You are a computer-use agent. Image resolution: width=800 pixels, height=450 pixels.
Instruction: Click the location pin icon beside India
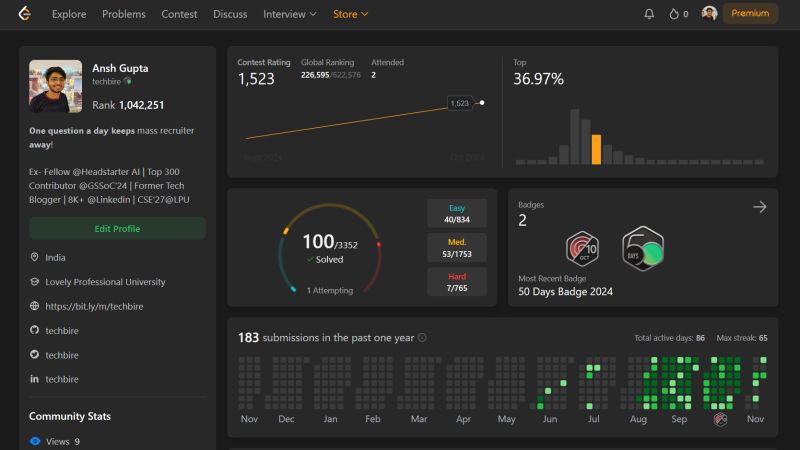(x=34, y=257)
